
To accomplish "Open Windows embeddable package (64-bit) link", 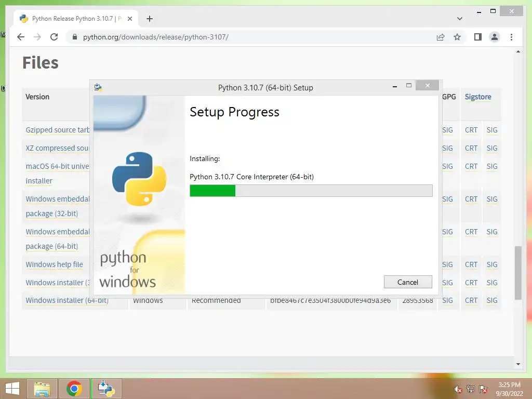I will 57,239.
